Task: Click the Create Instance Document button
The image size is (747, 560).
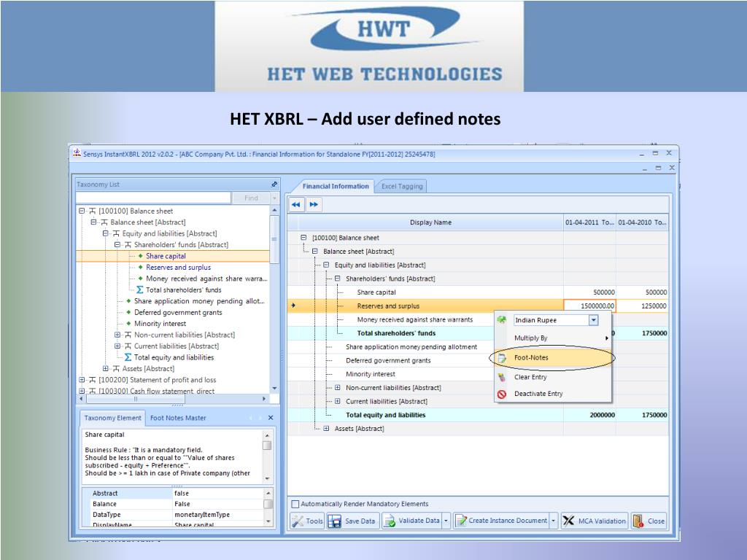Action: [501, 521]
